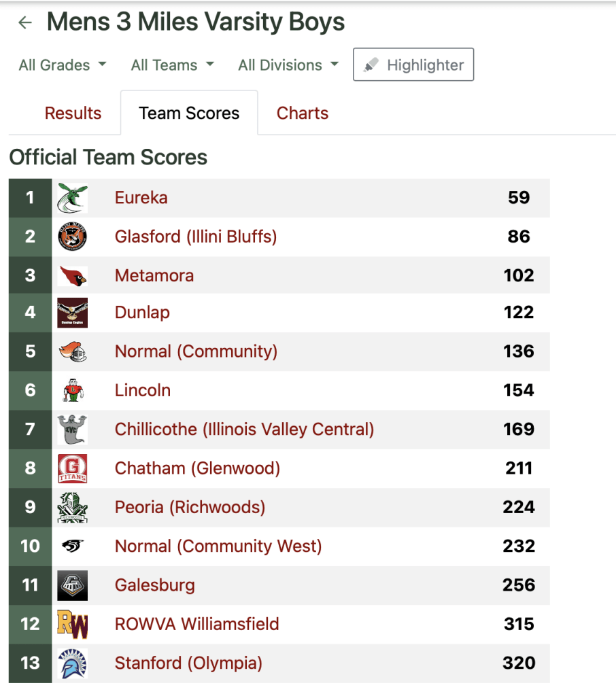
Task: Expand the All Teams filter
Action: pyautogui.click(x=172, y=65)
